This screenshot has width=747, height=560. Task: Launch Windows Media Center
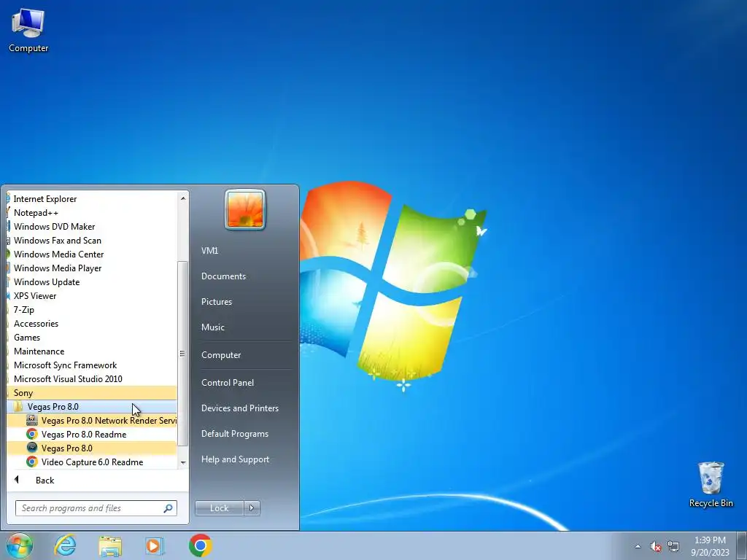[91, 254]
